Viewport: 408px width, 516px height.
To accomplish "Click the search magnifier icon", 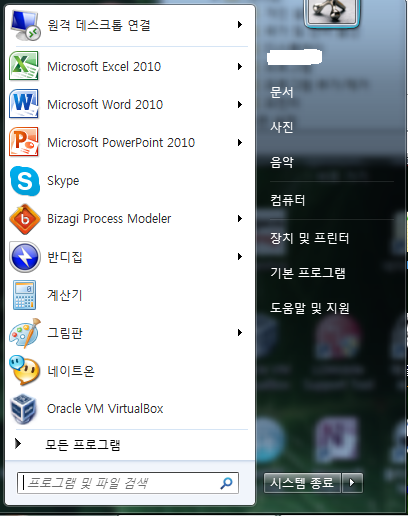I will (x=226, y=483).
